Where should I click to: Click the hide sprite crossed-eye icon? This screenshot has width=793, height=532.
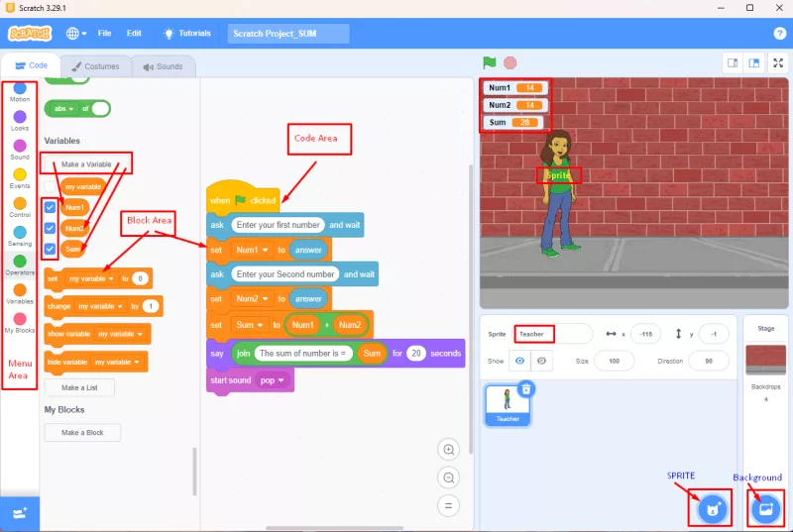pyautogui.click(x=541, y=361)
